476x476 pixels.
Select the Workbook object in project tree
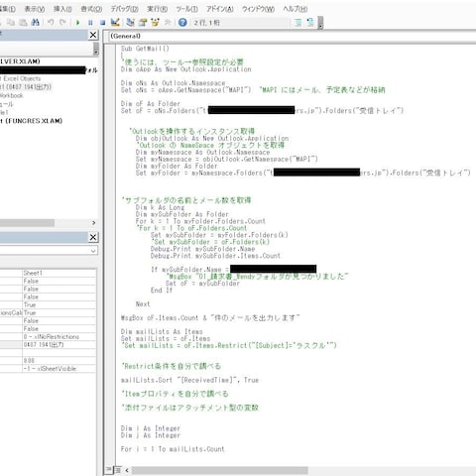(12, 95)
